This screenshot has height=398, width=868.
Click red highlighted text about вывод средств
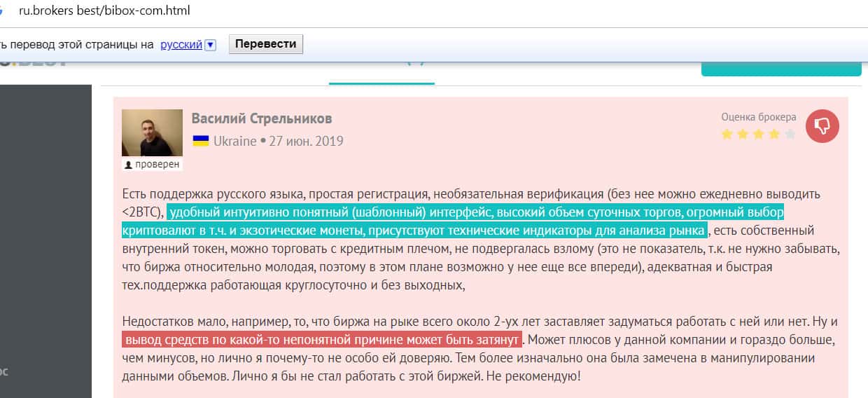pos(322,340)
